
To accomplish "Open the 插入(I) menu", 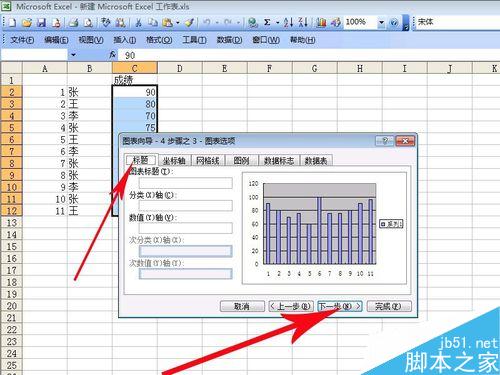I will pyautogui.click(x=124, y=40).
